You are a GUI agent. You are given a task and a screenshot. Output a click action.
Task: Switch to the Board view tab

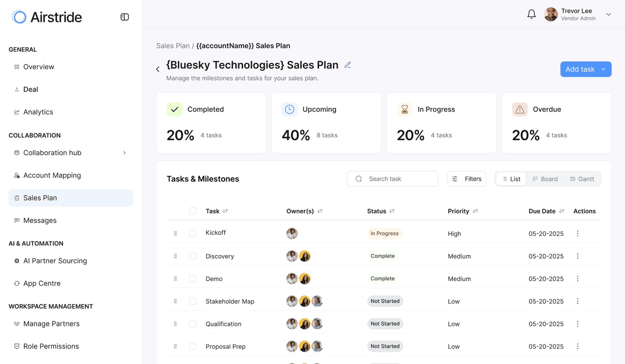[x=545, y=179]
